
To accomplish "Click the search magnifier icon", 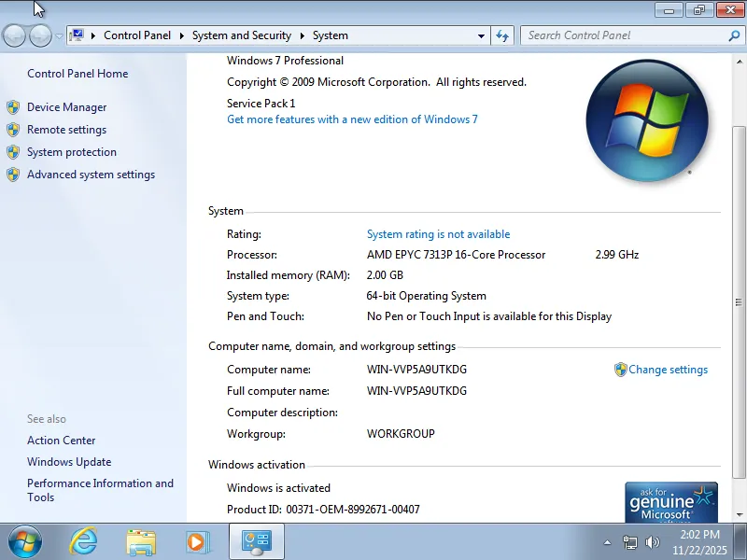I will click(x=734, y=35).
